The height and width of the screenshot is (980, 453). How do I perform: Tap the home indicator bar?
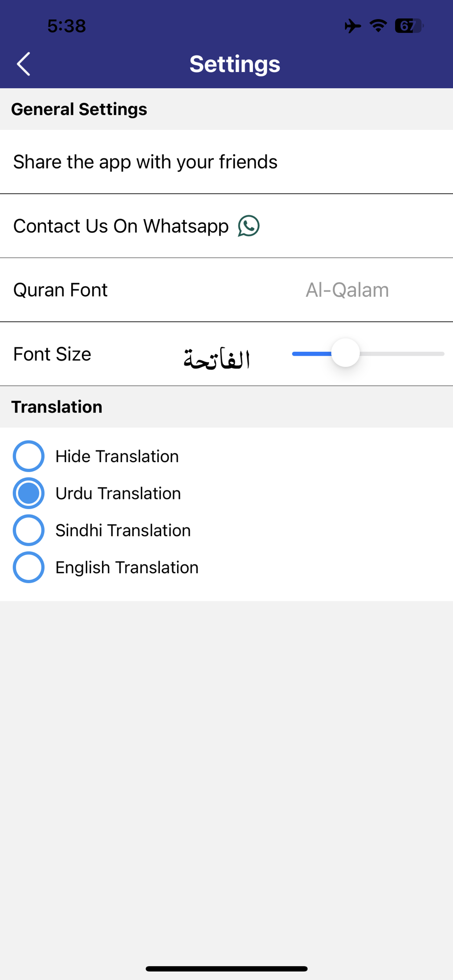tap(226, 968)
